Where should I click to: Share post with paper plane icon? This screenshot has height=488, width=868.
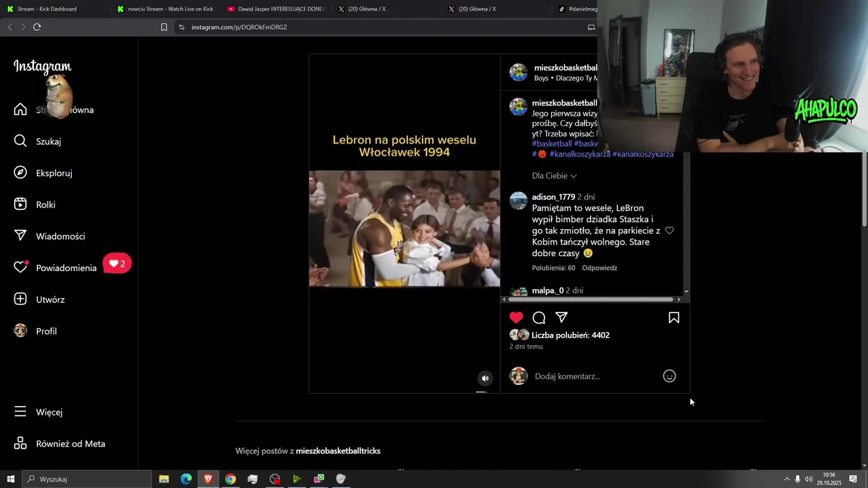pos(561,317)
